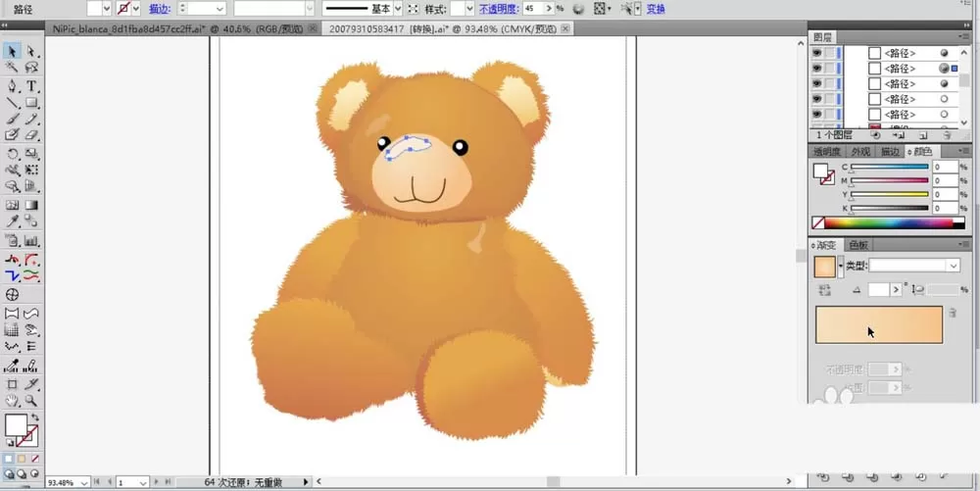
Task: Choose the Lasso tool
Action: [x=31, y=68]
